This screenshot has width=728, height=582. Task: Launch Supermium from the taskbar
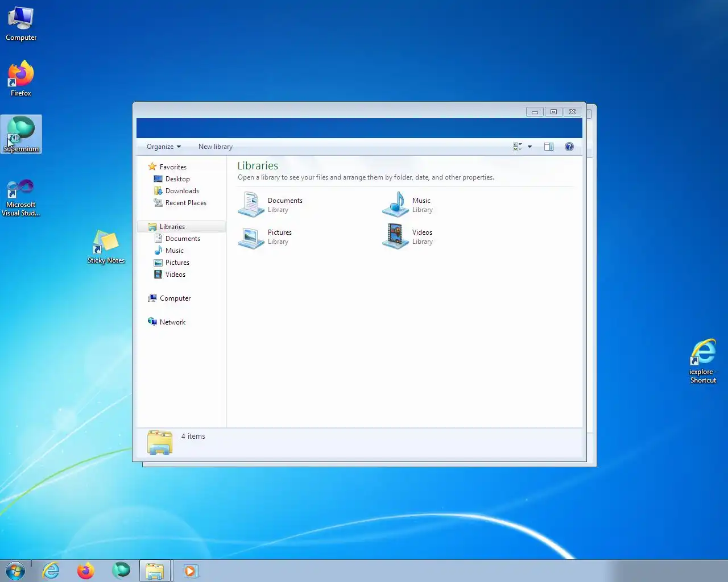(121, 571)
